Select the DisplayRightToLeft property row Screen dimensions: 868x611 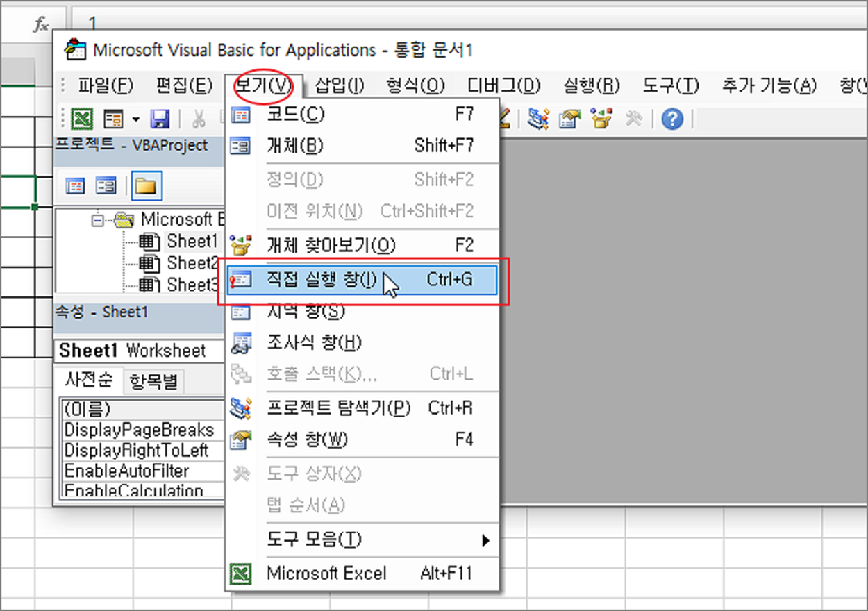pos(142,451)
